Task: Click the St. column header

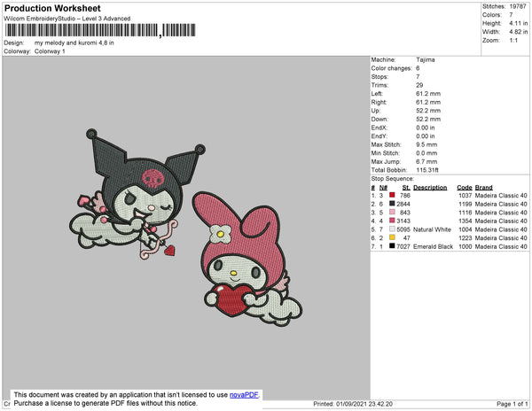Action: (406, 188)
